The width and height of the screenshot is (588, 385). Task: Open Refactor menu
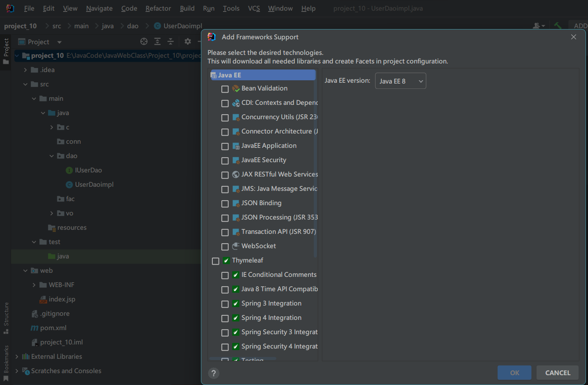[158, 8]
